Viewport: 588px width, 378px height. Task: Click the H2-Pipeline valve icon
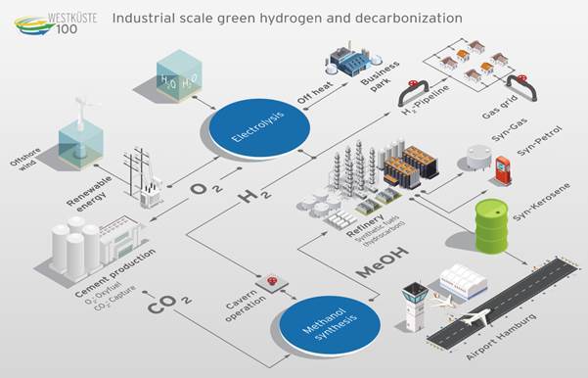pos(414,92)
